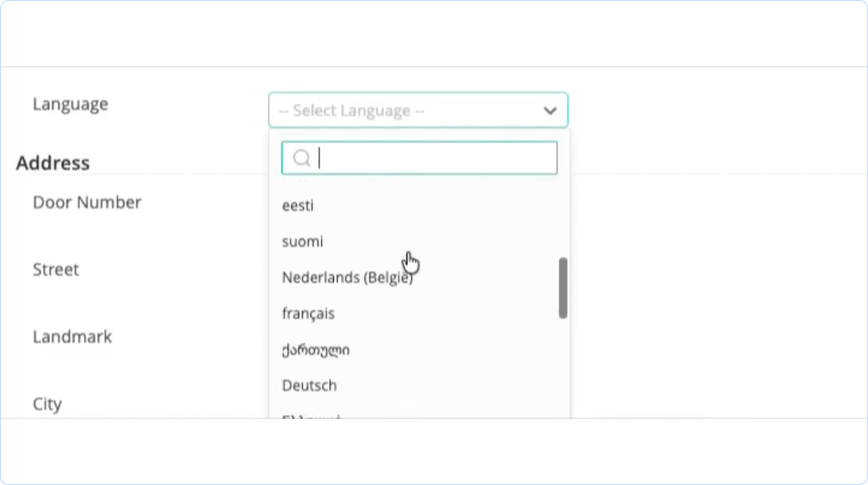This screenshot has height=485, width=868.
Task: Select Deutsch from the dropdown list
Action: (x=309, y=385)
